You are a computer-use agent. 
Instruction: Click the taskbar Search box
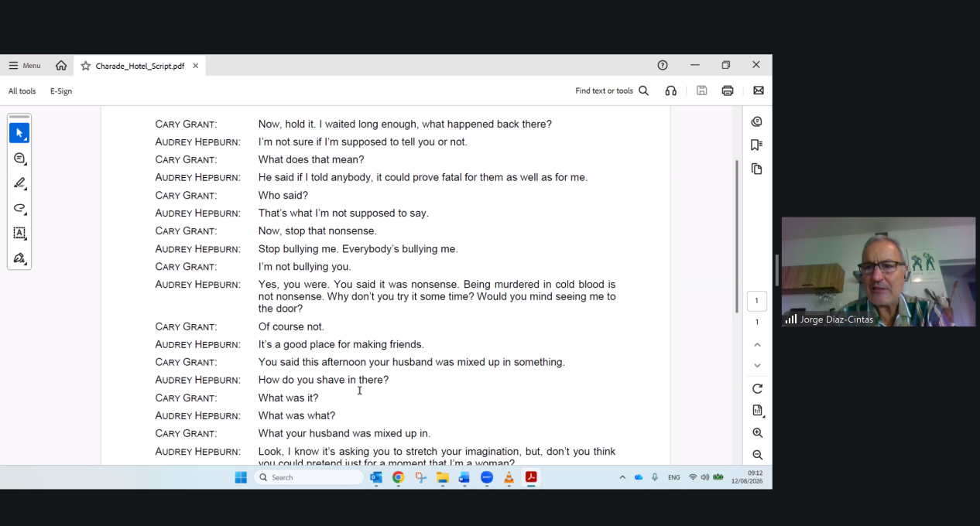309,477
